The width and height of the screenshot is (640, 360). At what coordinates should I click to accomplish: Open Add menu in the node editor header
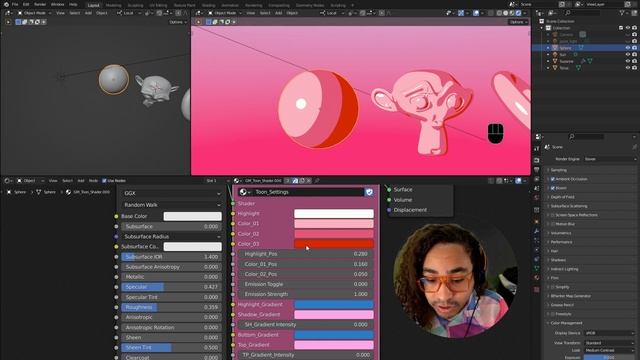tap(81, 180)
